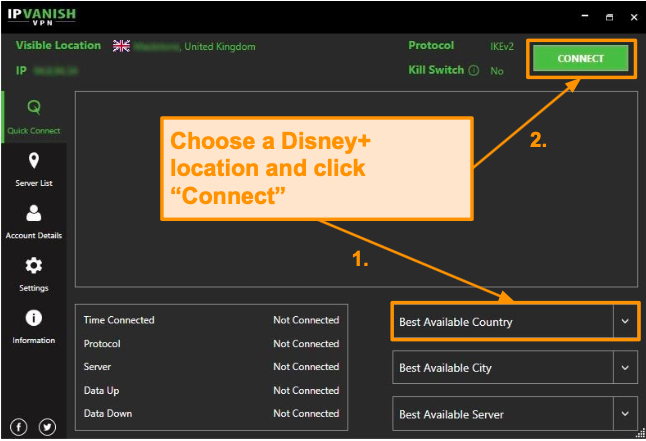This screenshot has width=646, height=441.
Task: Close the IPVanish window
Action: pos(634,17)
